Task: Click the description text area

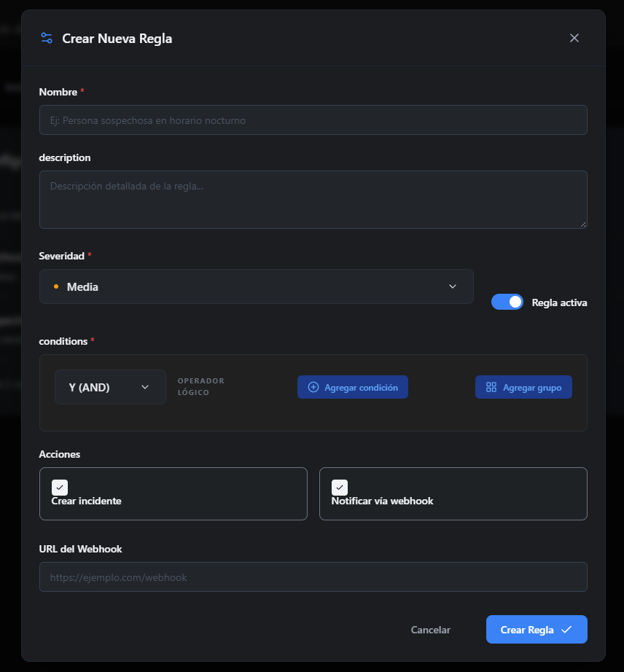Action: (313, 200)
